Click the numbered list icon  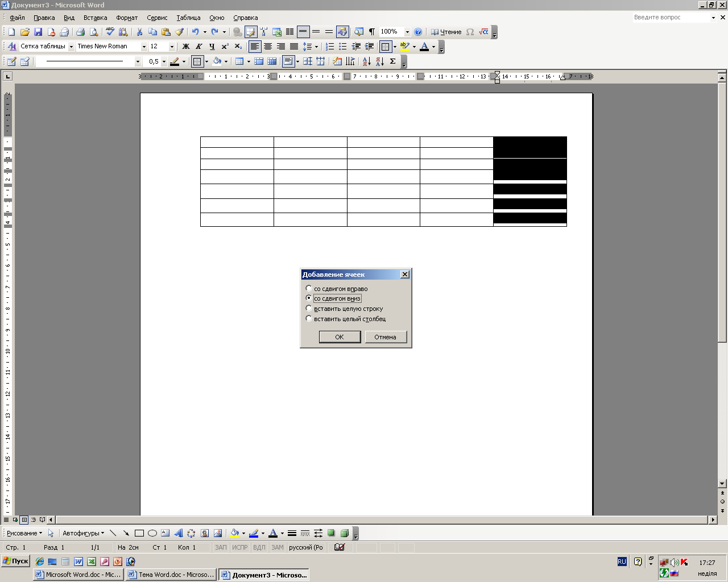(330, 47)
